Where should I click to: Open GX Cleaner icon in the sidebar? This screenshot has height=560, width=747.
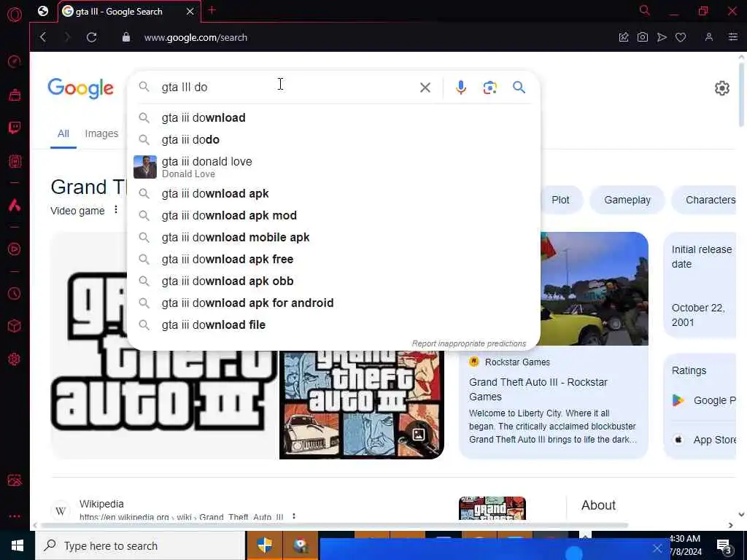15,95
